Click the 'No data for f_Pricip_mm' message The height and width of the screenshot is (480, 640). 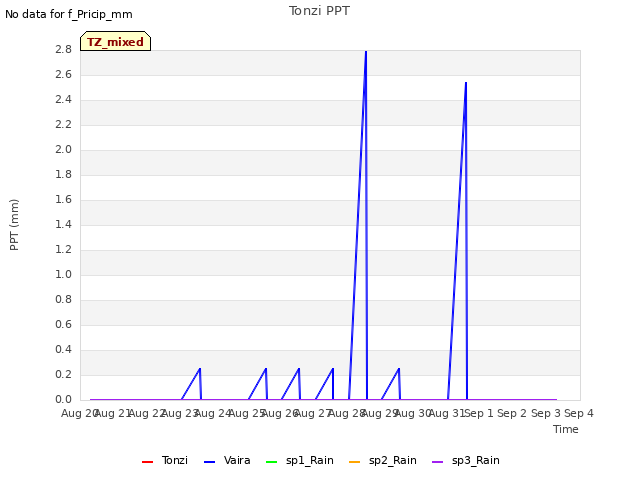(x=69, y=14)
